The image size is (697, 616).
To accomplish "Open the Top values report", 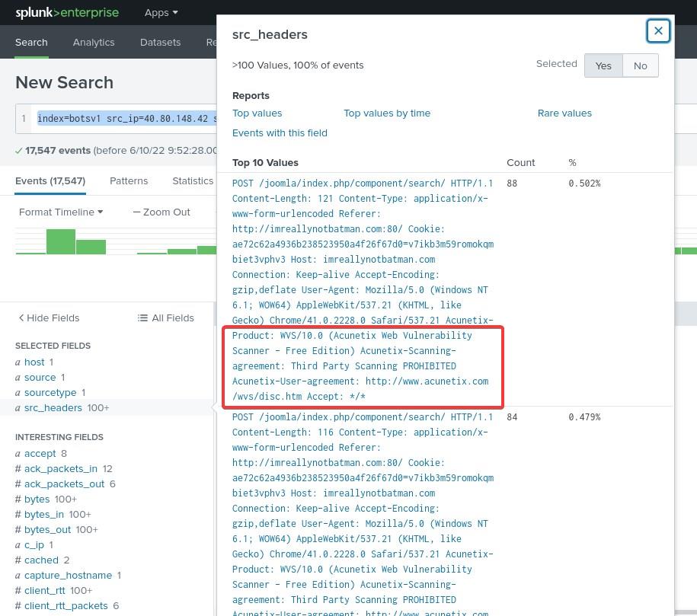I will [257, 113].
